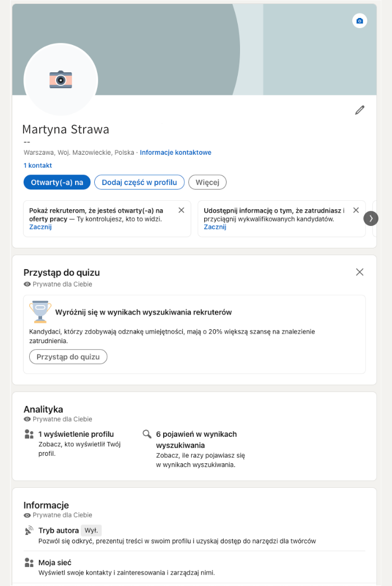The width and height of the screenshot is (392, 586).
Task: Close the Przystąp do quizu section
Action: [x=359, y=272]
